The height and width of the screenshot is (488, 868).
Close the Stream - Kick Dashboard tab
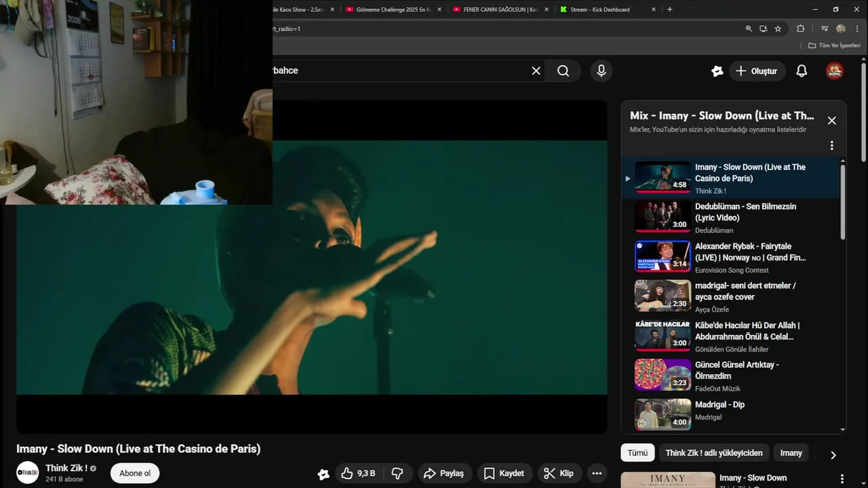pyautogui.click(x=654, y=9)
